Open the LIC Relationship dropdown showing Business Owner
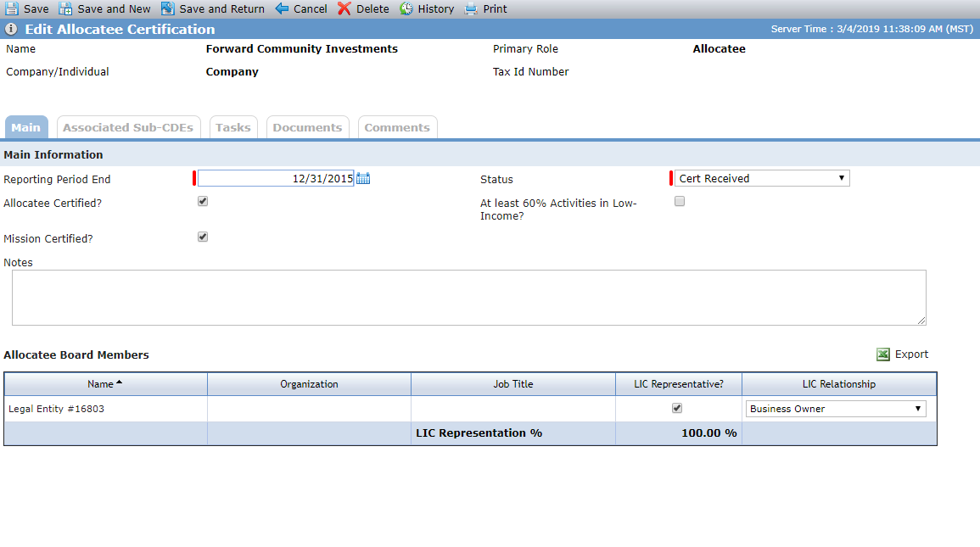 [x=836, y=409]
